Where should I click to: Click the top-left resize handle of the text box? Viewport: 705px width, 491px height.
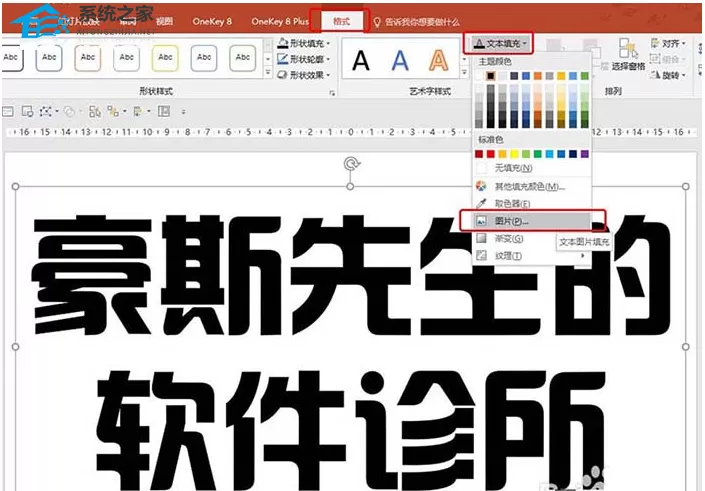[x=15, y=186]
